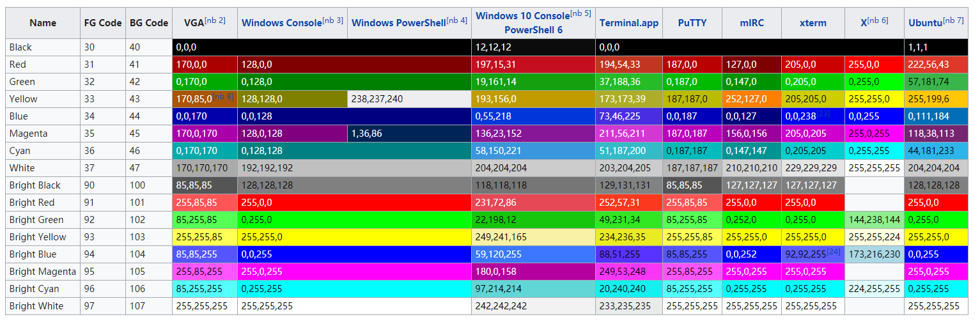980x324 pixels.
Task: Select the 222,56,43 Ubuntu red cell
Action: click(936, 65)
